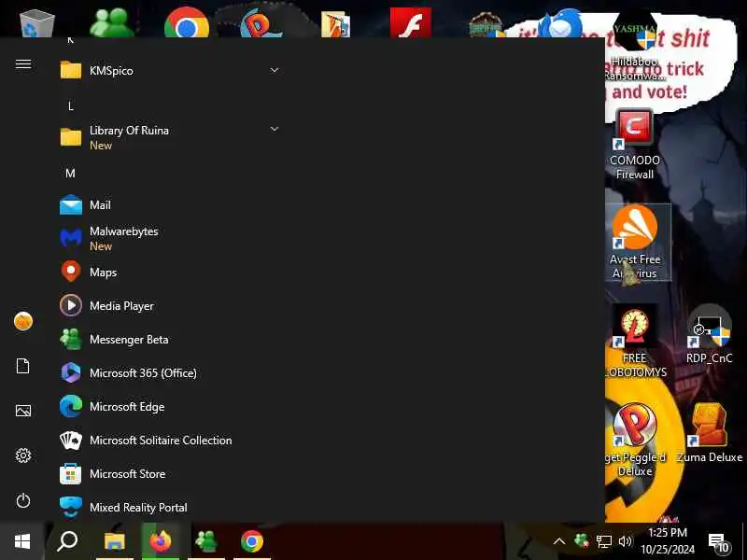Click the Windows Start button
Image resolution: width=747 pixels, height=560 pixels.
tap(22, 541)
